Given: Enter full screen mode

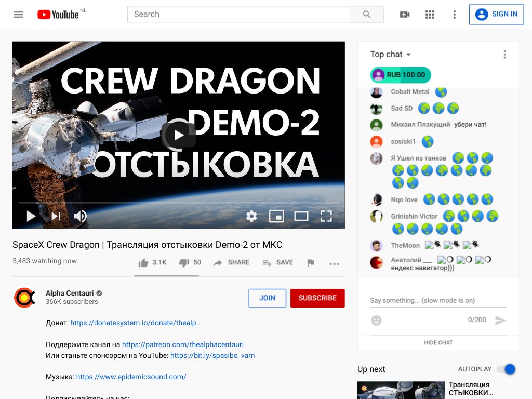Looking at the screenshot, I should point(326,216).
